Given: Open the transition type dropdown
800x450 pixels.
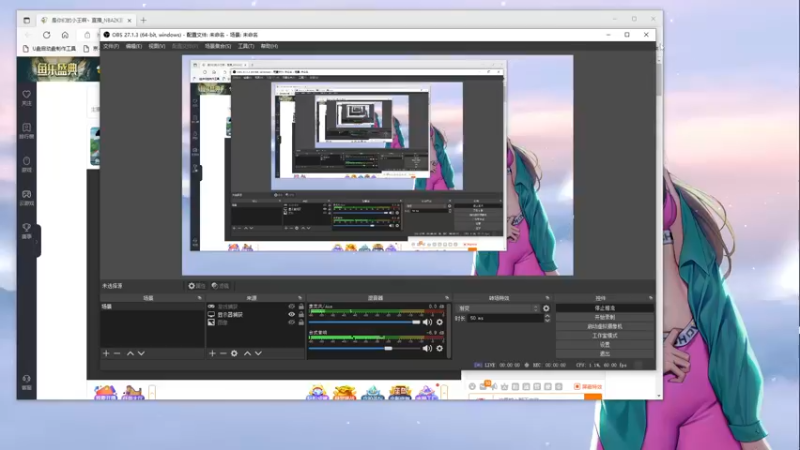Looking at the screenshot, I should click(498, 308).
